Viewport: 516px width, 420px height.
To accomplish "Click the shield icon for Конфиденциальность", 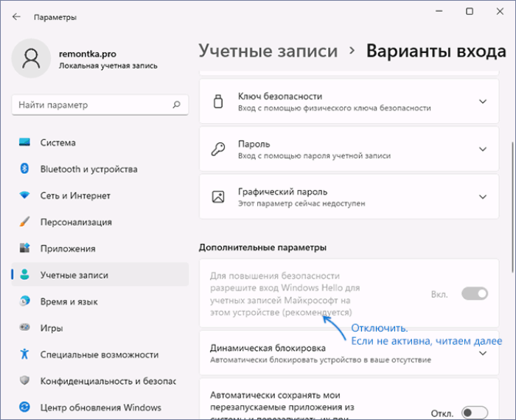I will pos(24,380).
